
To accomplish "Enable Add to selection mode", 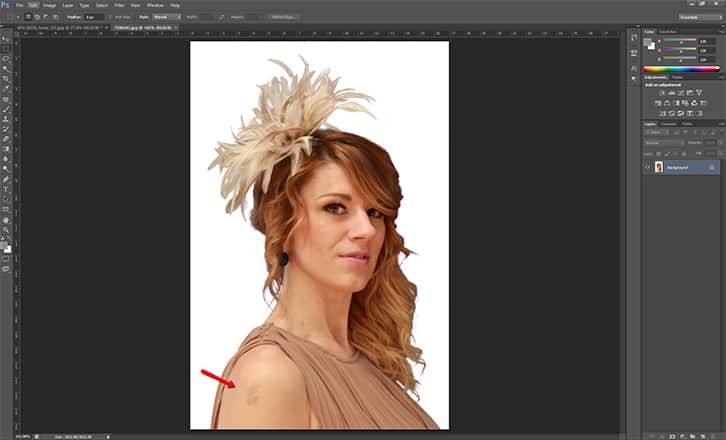I will tap(37, 17).
